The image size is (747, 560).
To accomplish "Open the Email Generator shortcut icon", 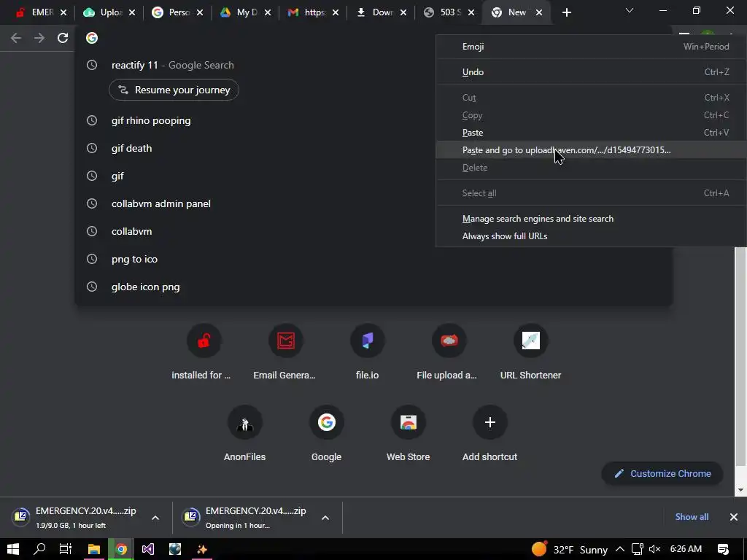I will coord(286,341).
